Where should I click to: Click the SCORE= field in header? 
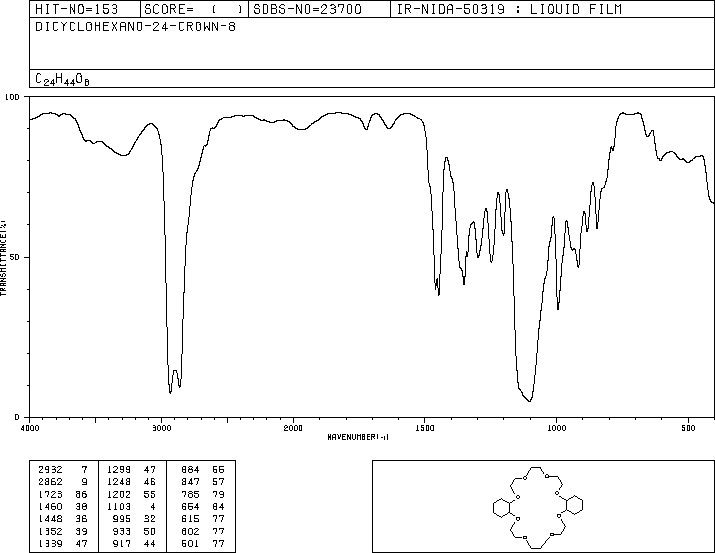(x=194, y=9)
